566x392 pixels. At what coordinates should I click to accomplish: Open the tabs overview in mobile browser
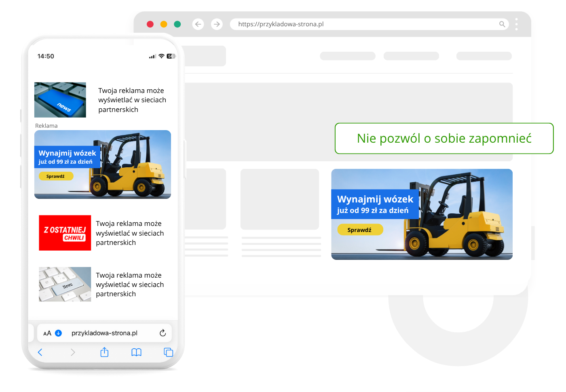click(x=168, y=352)
